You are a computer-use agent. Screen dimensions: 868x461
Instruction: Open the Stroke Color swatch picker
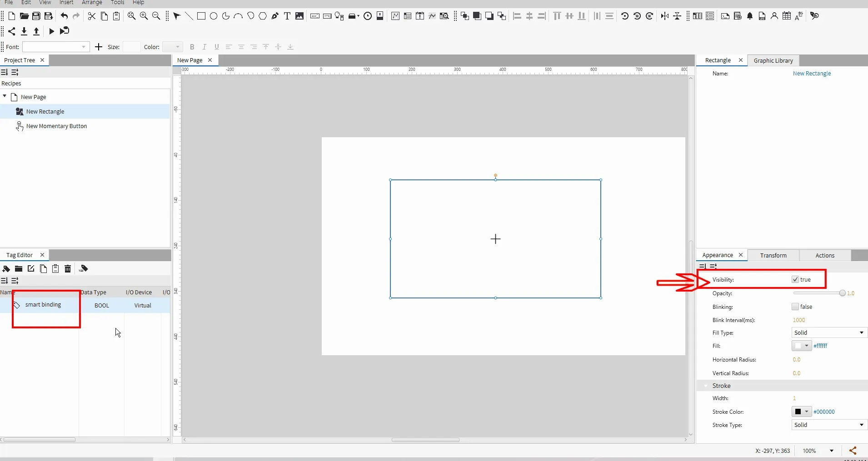click(801, 412)
